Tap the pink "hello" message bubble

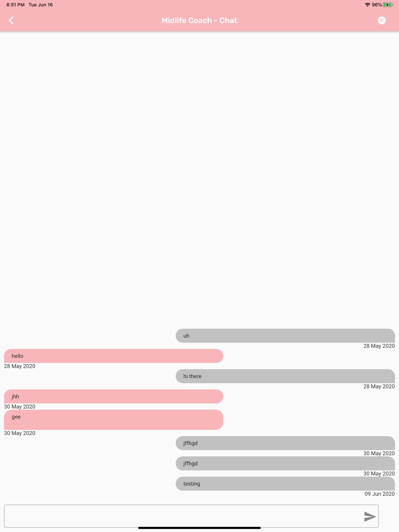[113, 356]
